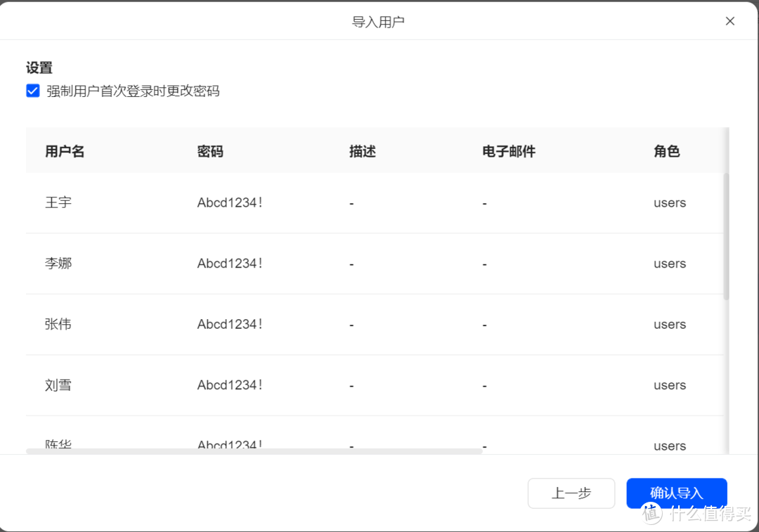The height and width of the screenshot is (532, 759).
Task: Click 刘雪's password value Abcd1234!
Action: point(230,384)
